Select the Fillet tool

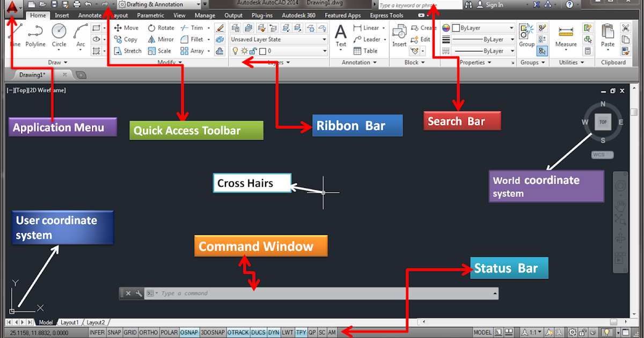tap(192, 40)
